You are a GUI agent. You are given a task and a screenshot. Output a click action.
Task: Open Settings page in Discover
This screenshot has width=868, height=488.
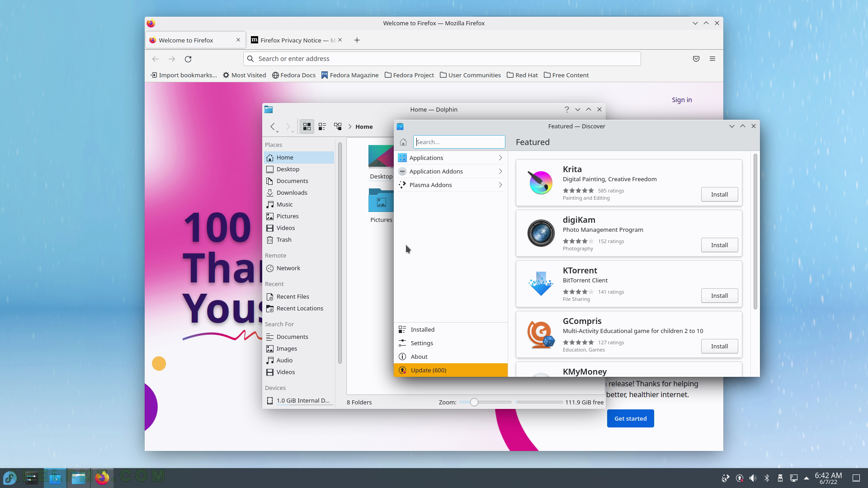coord(451,343)
